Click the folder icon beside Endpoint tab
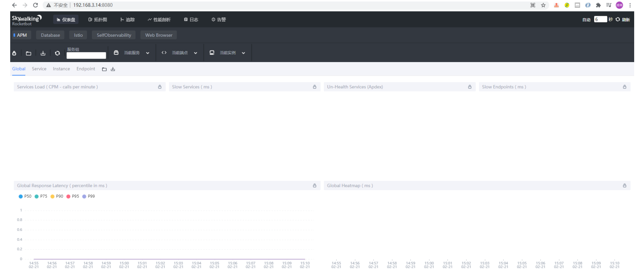The height and width of the screenshot is (276, 644). [104, 69]
